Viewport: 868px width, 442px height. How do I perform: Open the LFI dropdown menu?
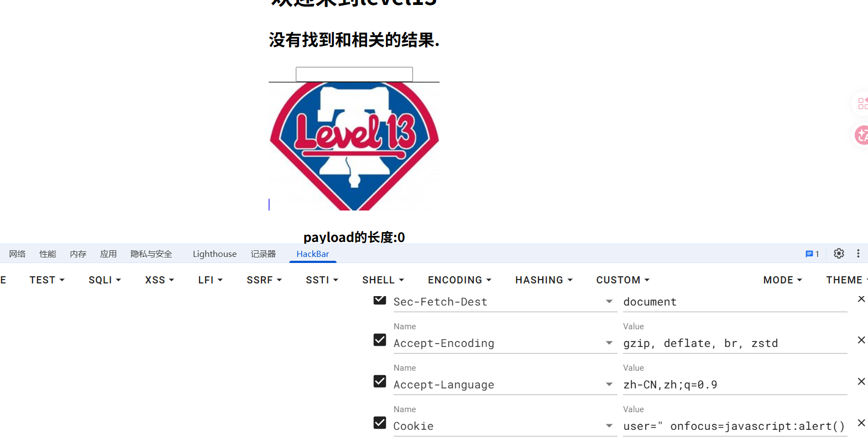[x=210, y=280]
